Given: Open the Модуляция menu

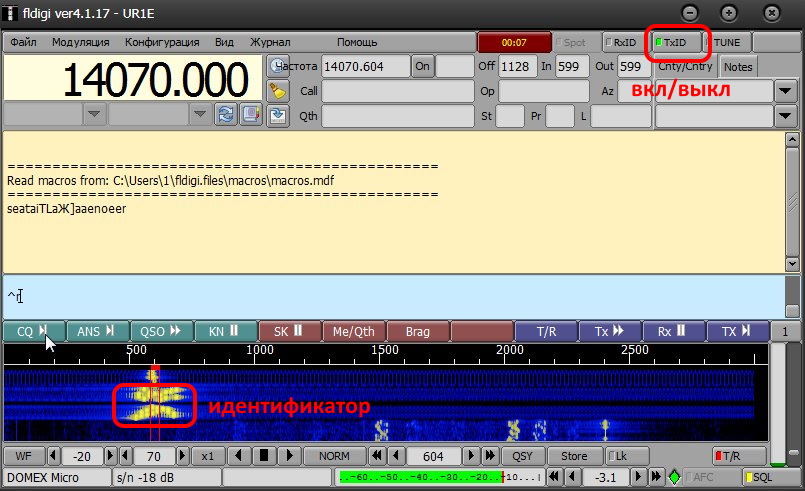Looking at the screenshot, I should 81,43.
